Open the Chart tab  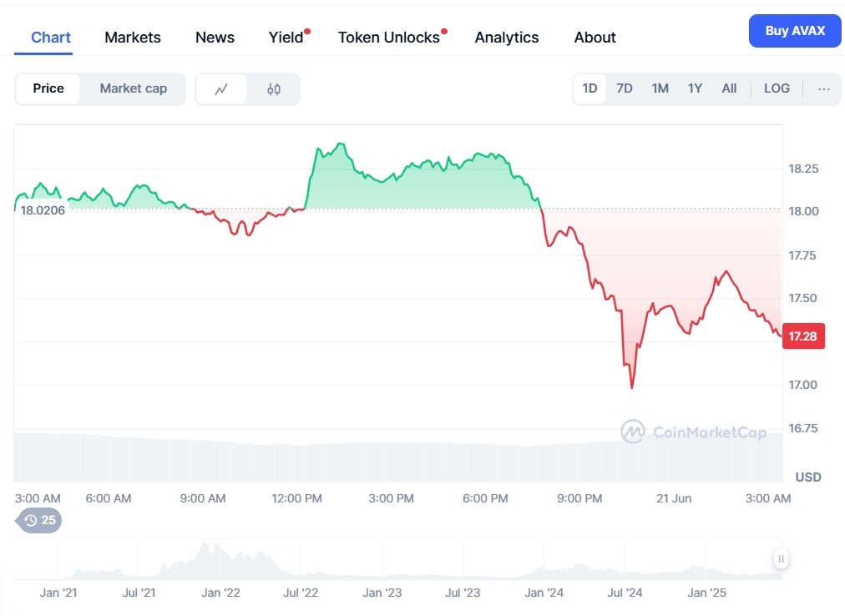pyautogui.click(x=51, y=38)
